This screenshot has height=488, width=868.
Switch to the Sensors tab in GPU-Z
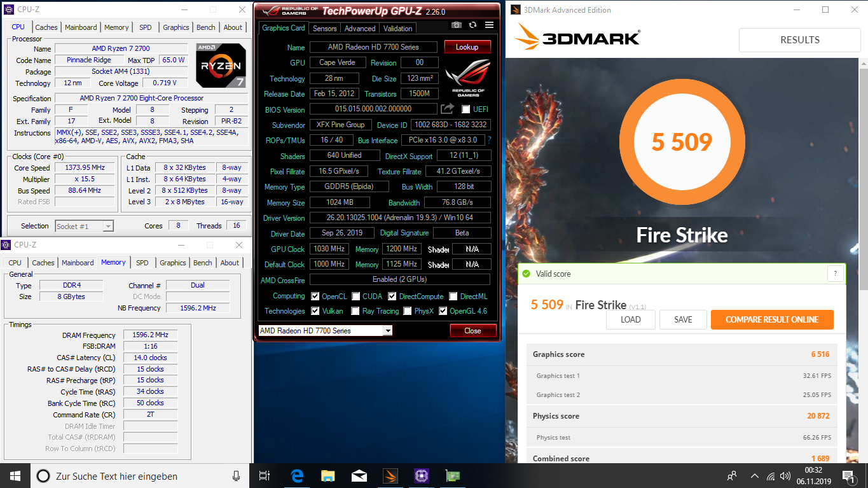pos(324,28)
